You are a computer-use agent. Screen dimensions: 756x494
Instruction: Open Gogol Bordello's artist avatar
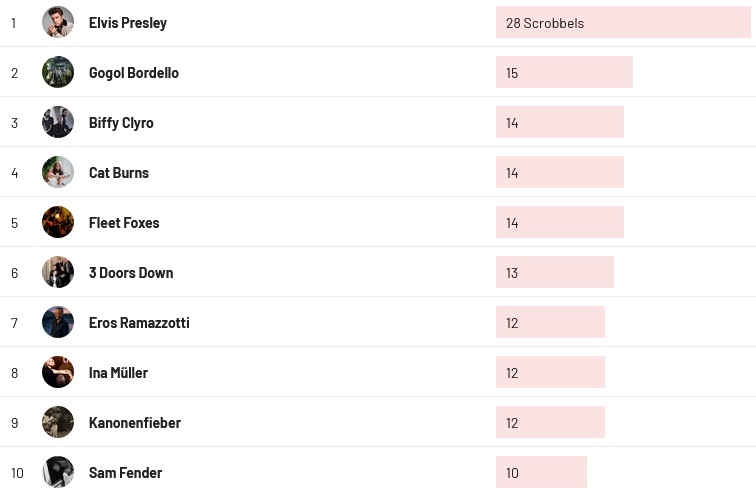(x=58, y=72)
